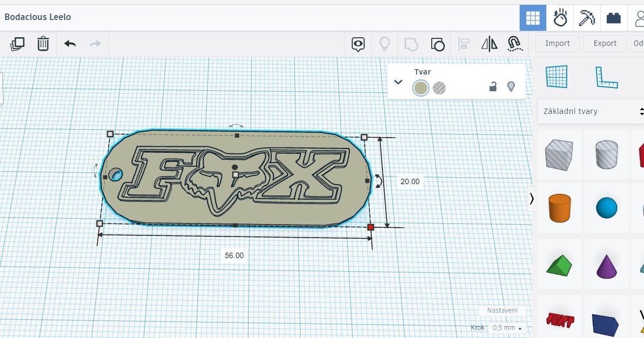
Task: Click the black lift cone handle
Action: tap(234, 167)
